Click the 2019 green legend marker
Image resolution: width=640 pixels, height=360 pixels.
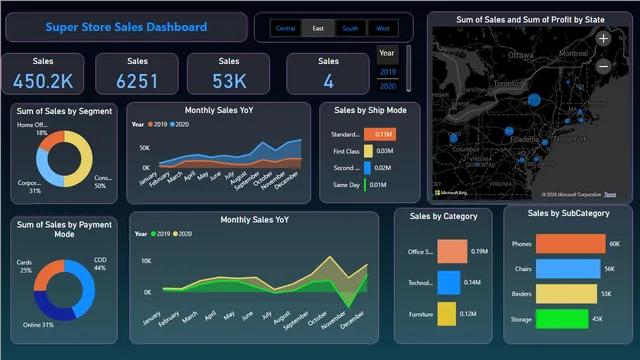tap(153, 234)
